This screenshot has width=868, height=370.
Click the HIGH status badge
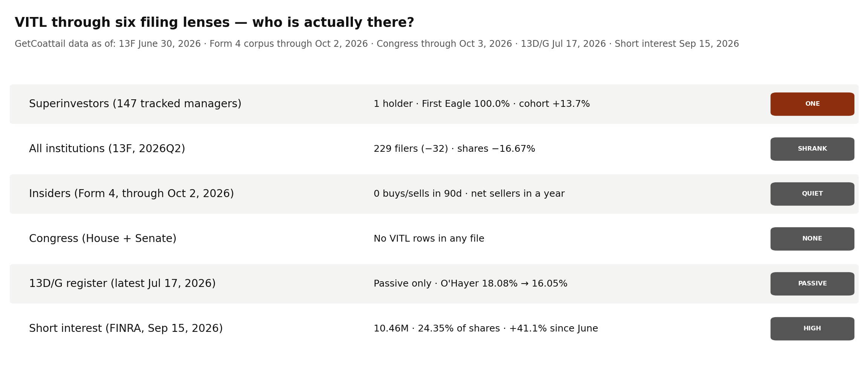click(x=812, y=329)
